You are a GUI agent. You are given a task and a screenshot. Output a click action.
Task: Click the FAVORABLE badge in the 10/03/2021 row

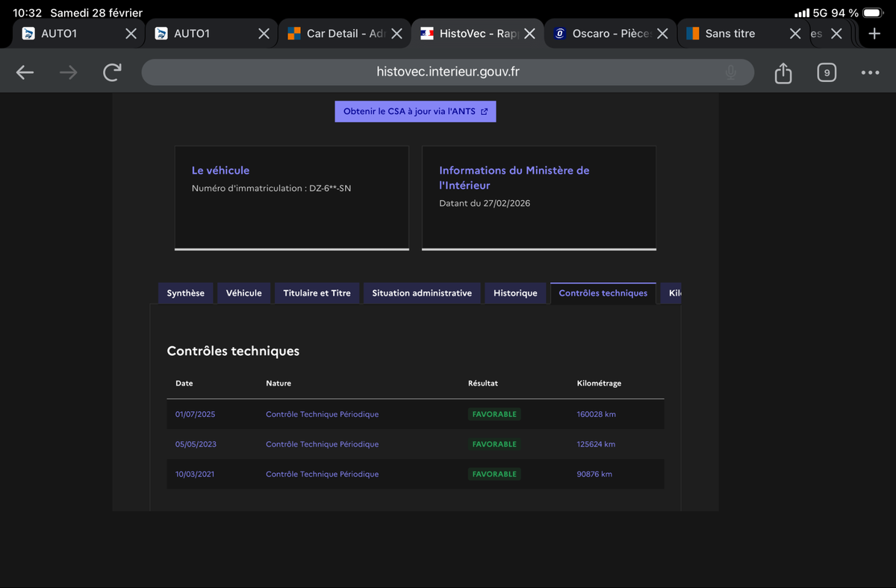494,474
